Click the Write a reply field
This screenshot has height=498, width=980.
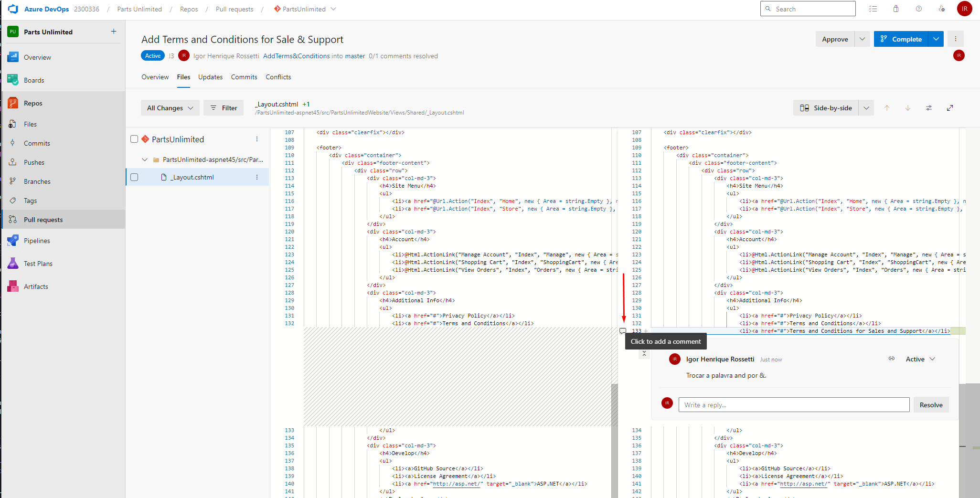[793, 405]
